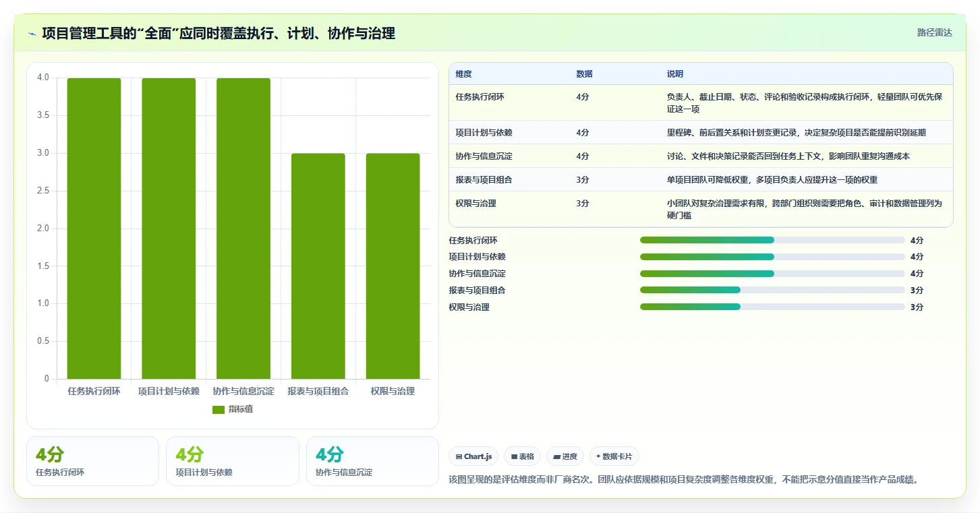Click 权限与治理 cell in the table
The width and height of the screenshot is (980, 513).
coord(476,204)
